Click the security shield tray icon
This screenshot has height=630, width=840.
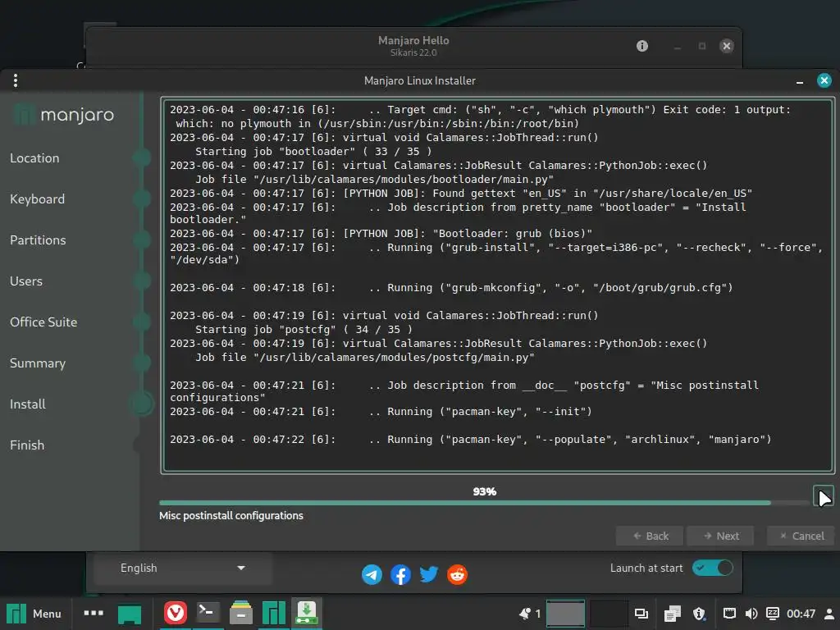[699, 614]
